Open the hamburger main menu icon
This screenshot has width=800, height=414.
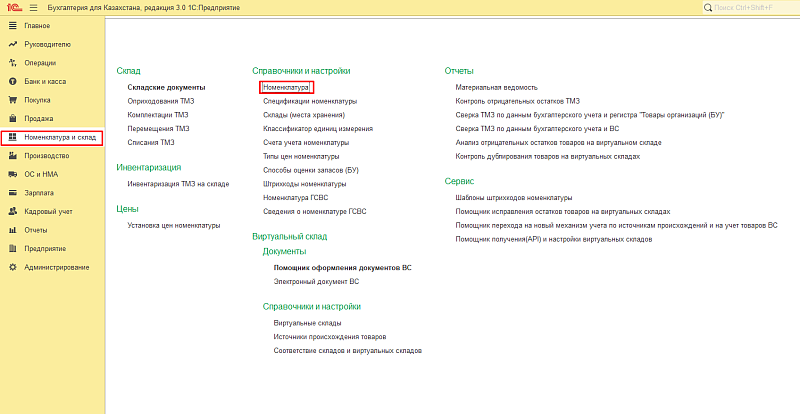coord(33,8)
